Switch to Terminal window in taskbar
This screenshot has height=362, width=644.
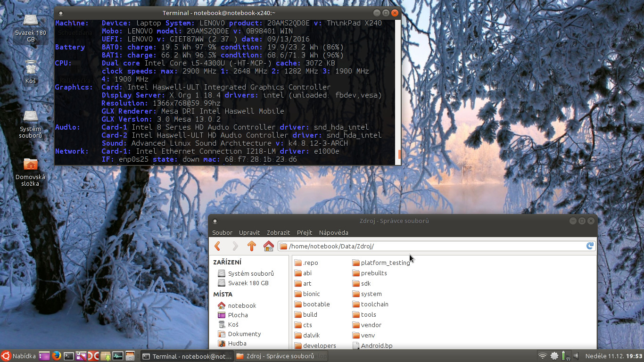[x=187, y=356]
